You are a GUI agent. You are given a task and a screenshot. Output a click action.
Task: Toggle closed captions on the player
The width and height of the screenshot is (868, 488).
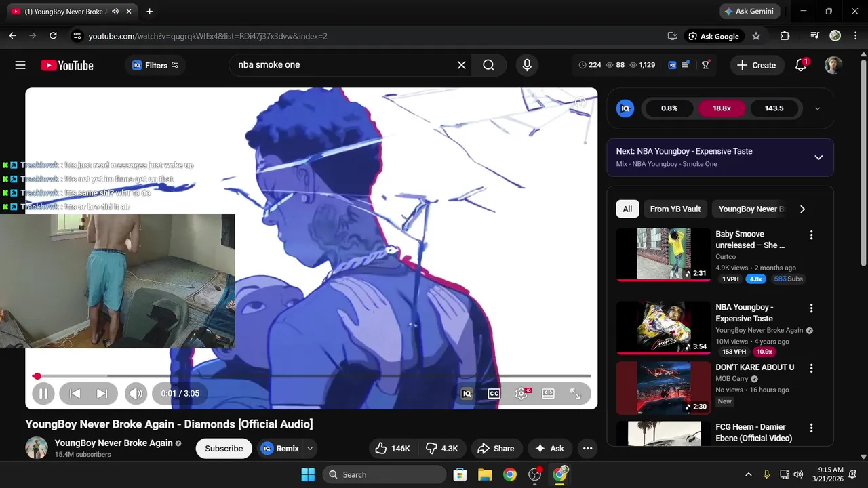494,393
